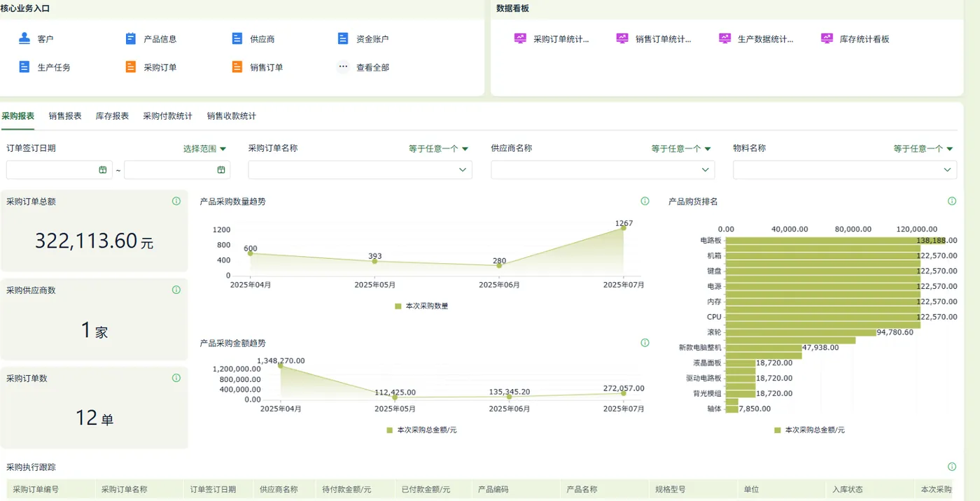Click the 新款电脑整机 bar in ranking chart
Viewport: 980px width, 501px height.
[x=764, y=347]
